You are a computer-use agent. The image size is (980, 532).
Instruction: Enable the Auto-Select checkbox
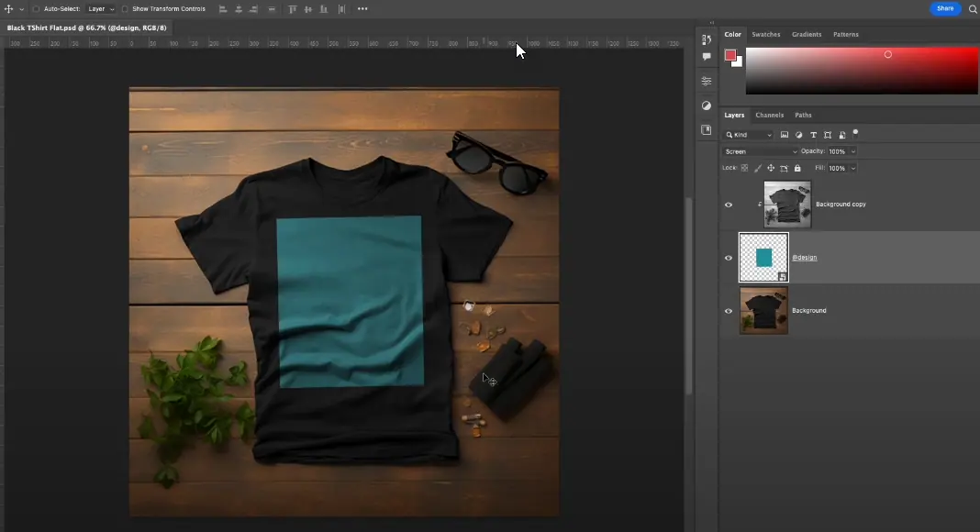[x=36, y=9]
